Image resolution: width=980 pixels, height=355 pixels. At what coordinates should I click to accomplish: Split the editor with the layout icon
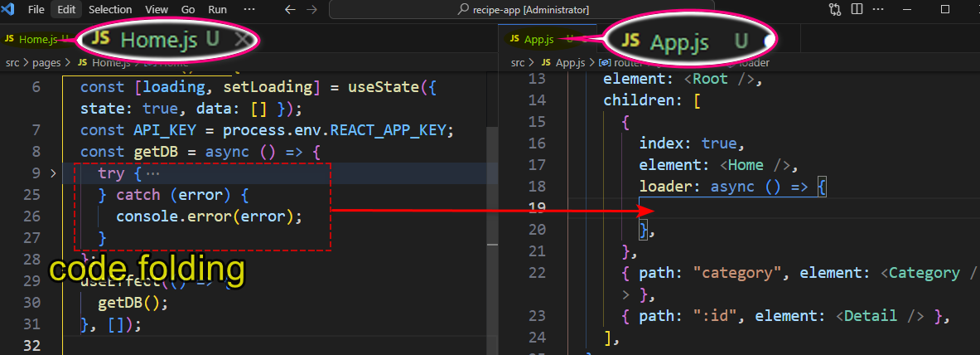[x=857, y=10]
